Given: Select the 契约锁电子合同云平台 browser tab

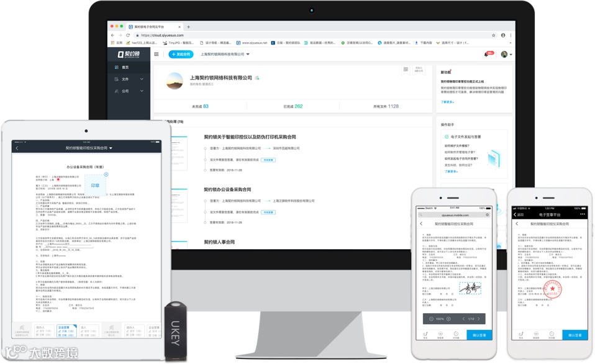Looking at the screenshot, I should coord(155,27).
